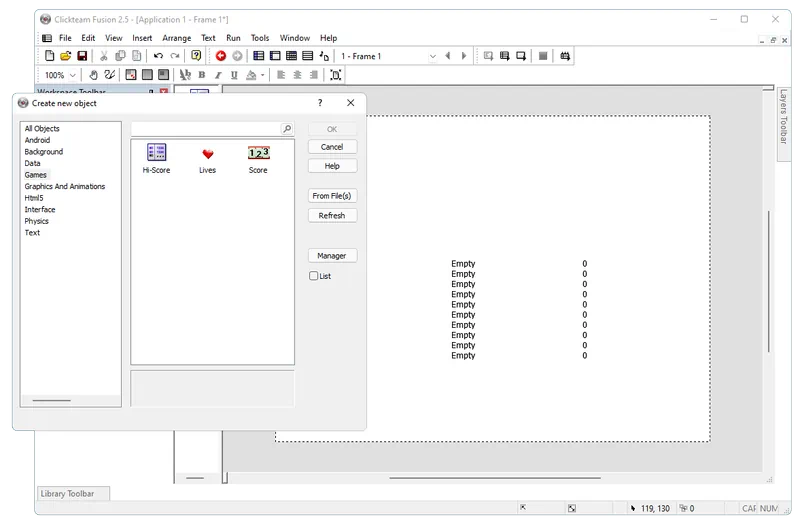
Task: Click the frame editor vertical scrollbar
Action: pos(768,281)
